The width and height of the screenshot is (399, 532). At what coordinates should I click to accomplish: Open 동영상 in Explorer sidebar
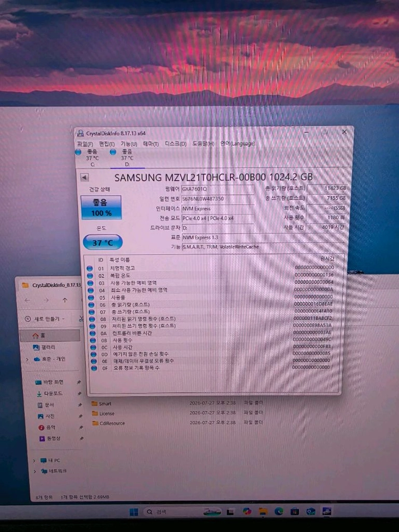pyautogui.click(x=50, y=439)
